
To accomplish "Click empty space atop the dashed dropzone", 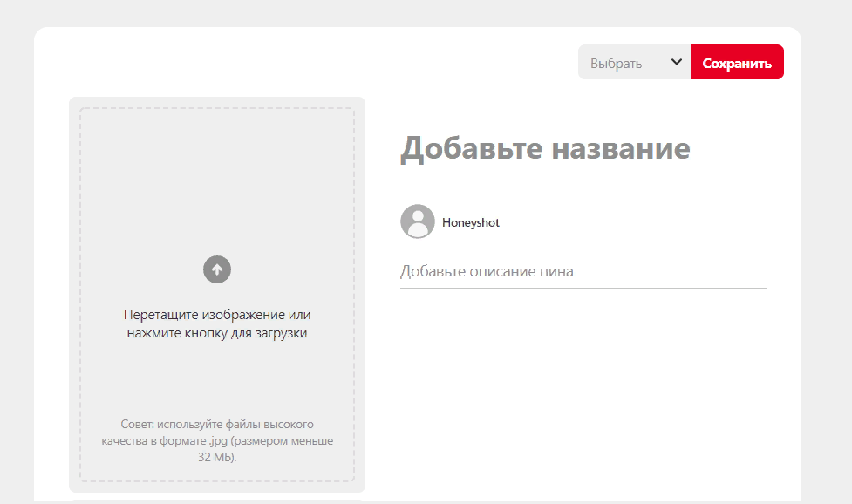I will [x=217, y=157].
